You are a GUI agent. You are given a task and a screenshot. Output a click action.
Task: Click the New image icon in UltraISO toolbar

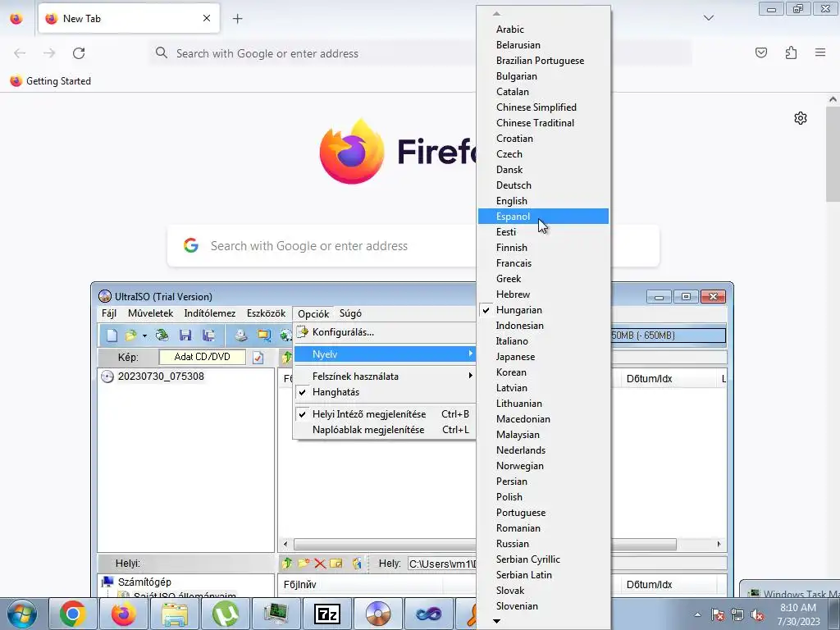[112, 336]
